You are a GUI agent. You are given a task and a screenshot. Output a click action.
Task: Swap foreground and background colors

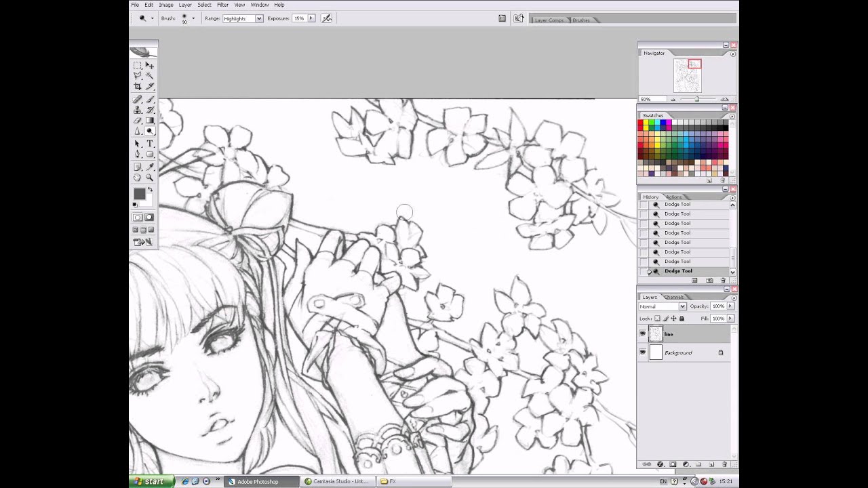point(150,190)
